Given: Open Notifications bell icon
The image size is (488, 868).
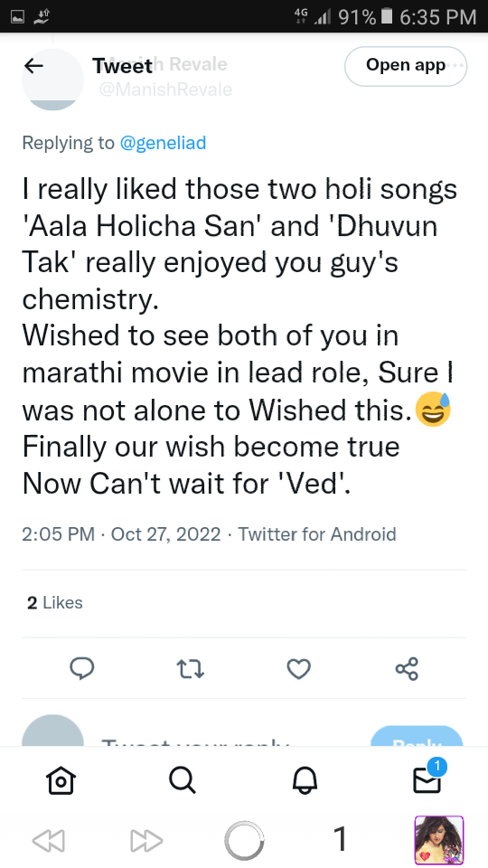Looking at the screenshot, I should (x=305, y=780).
